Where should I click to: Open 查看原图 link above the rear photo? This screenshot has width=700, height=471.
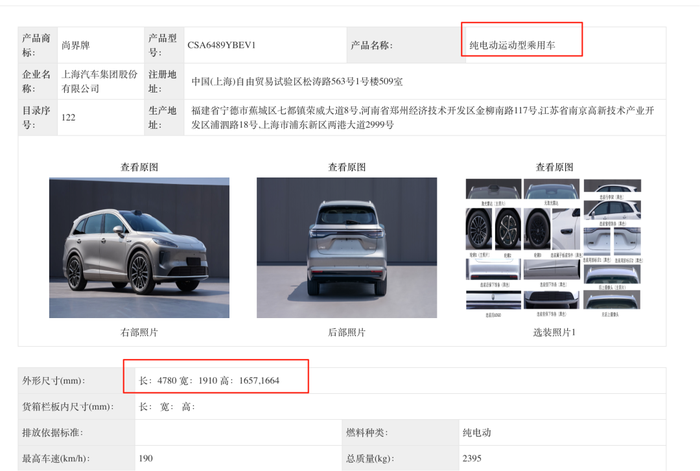pos(347,167)
